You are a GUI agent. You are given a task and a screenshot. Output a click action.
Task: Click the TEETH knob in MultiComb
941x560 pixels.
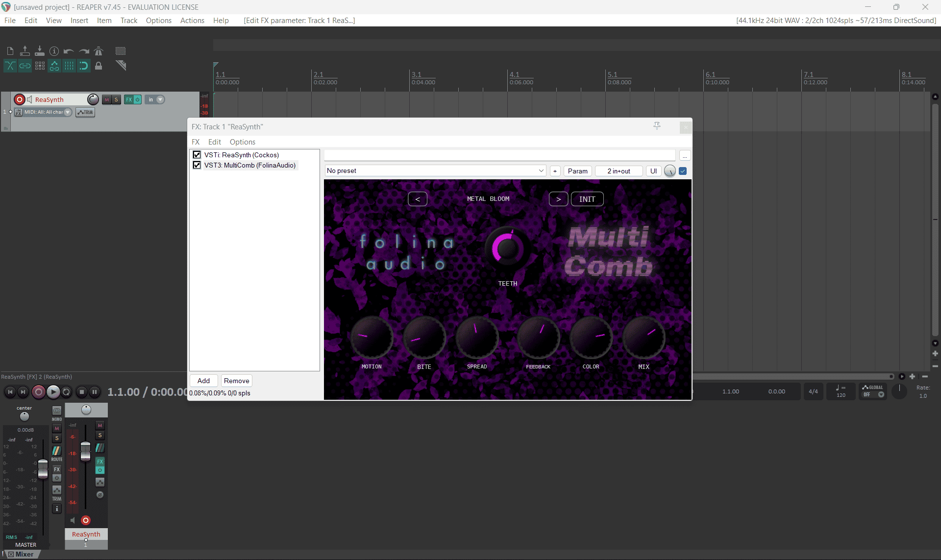pyautogui.click(x=507, y=249)
